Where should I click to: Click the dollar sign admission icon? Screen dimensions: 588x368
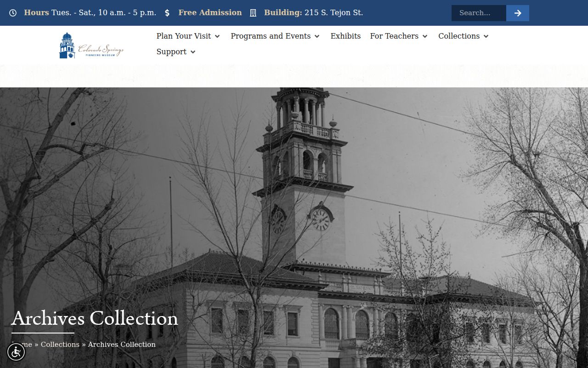[x=167, y=13]
